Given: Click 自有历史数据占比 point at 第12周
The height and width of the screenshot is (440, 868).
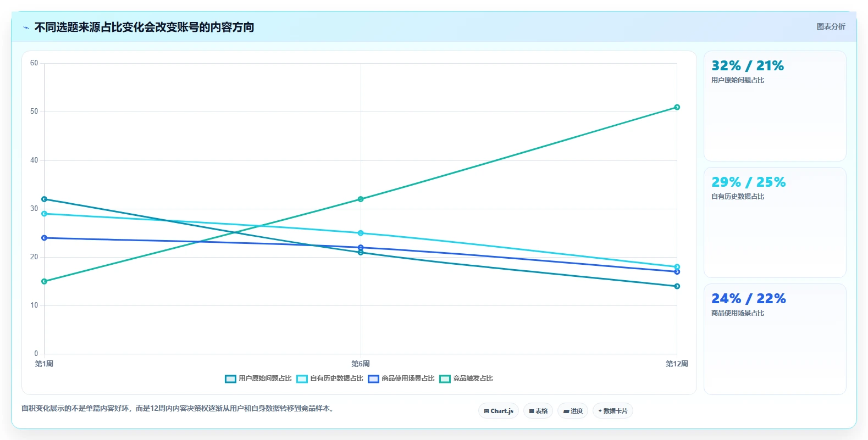Looking at the screenshot, I should (677, 267).
